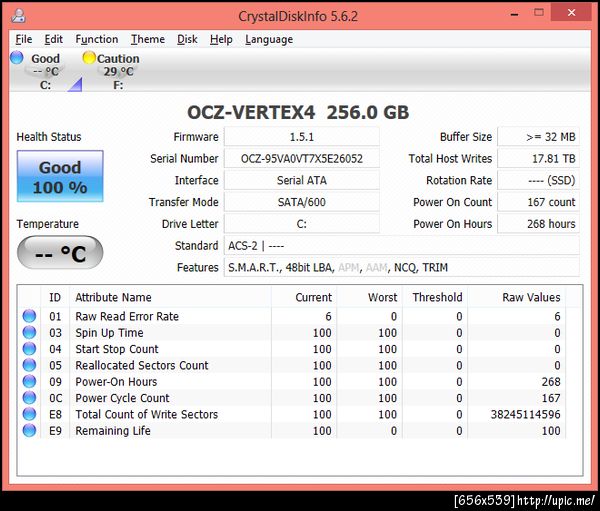This screenshot has width=600, height=511.
Task: Select the Total Count of Write Sectors row
Action: click(x=292, y=414)
